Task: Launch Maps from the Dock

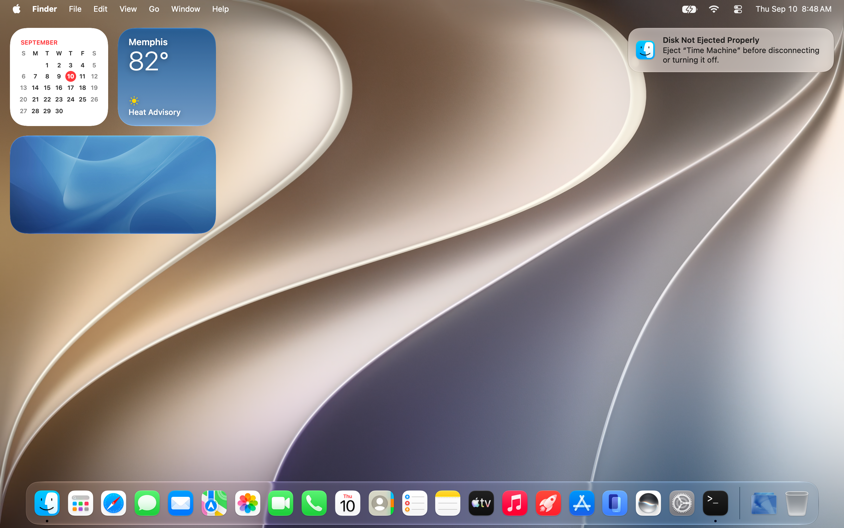Action: click(x=214, y=503)
